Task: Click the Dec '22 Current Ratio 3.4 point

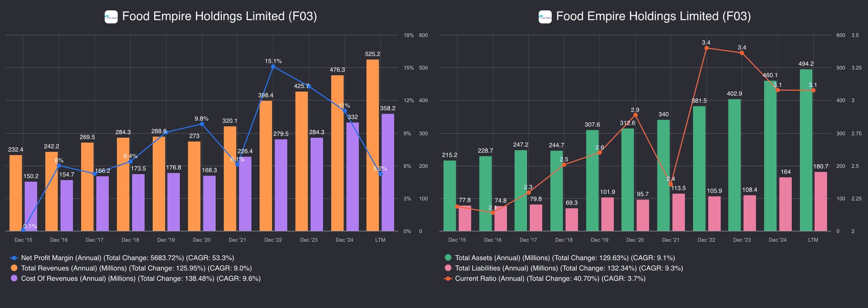Action: tap(706, 48)
